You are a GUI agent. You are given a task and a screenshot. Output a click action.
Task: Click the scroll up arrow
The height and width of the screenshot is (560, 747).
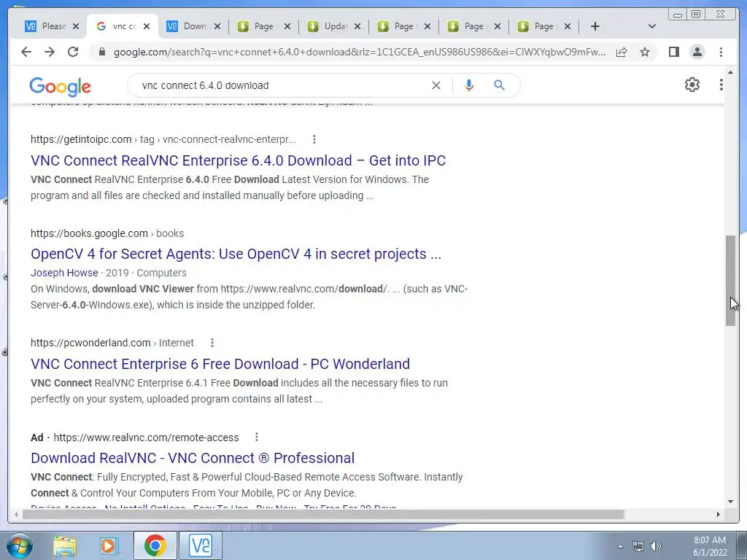pyautogui.click(x=731, y=72)
